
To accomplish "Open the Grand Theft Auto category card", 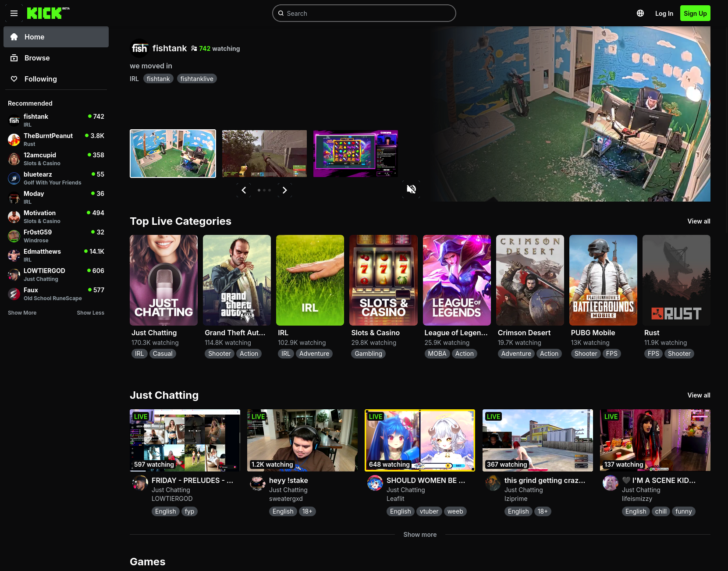I will pyautogui.click(x=237, y=280).
